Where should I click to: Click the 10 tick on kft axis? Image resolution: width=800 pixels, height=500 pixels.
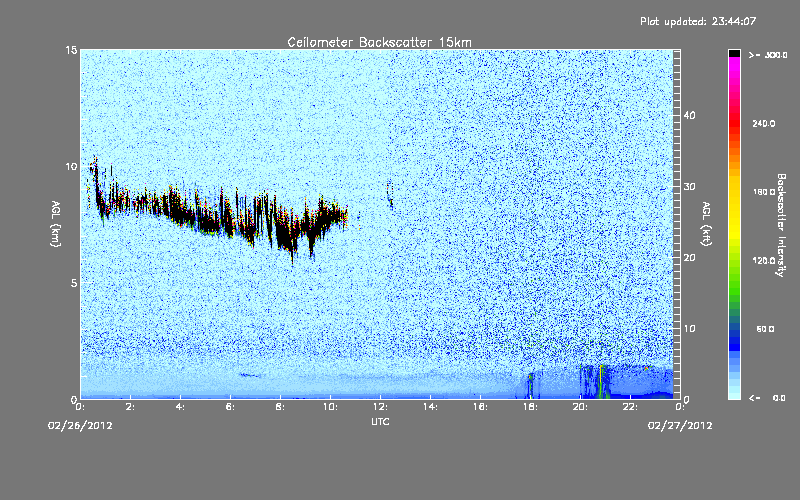[689, 328]
